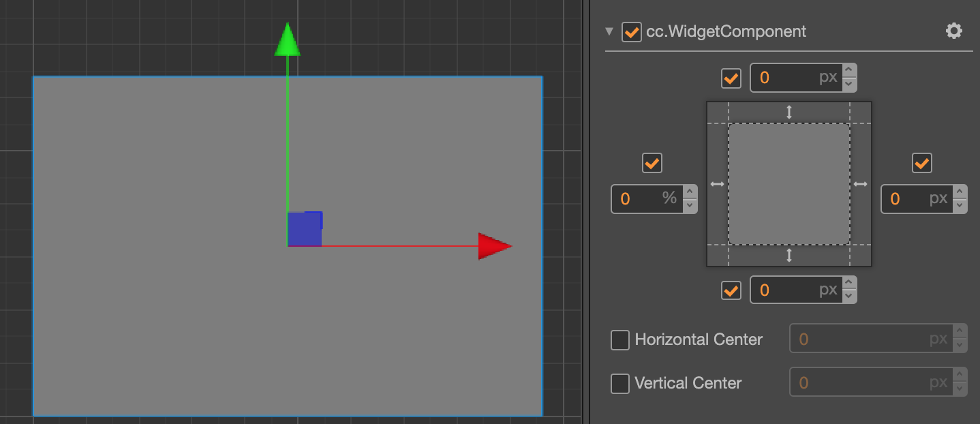The width and height of the screenshot is (980, 424).
Task: Click the right horizontal arrow in alignment diagram
Action: (861, 184)
